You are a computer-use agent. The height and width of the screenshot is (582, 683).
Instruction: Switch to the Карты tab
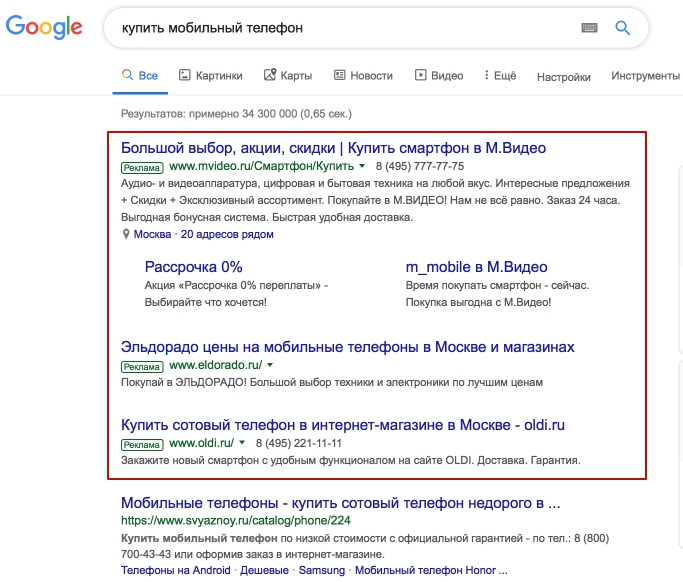pyautogui.click(x=288, y=76)
